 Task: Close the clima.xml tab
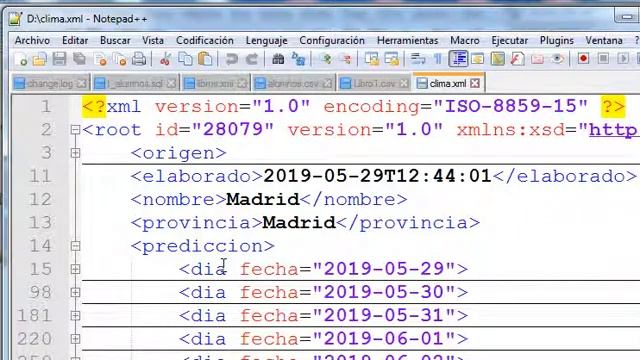point(475,83)
